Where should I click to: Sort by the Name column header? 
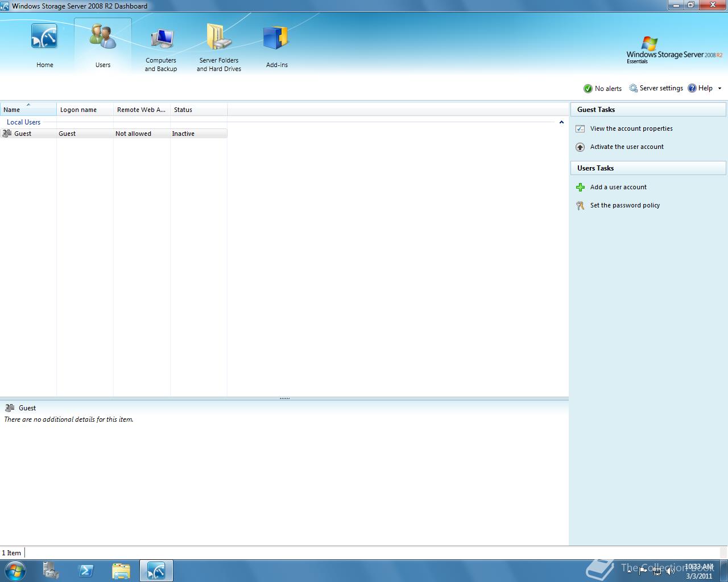(28, 109)
